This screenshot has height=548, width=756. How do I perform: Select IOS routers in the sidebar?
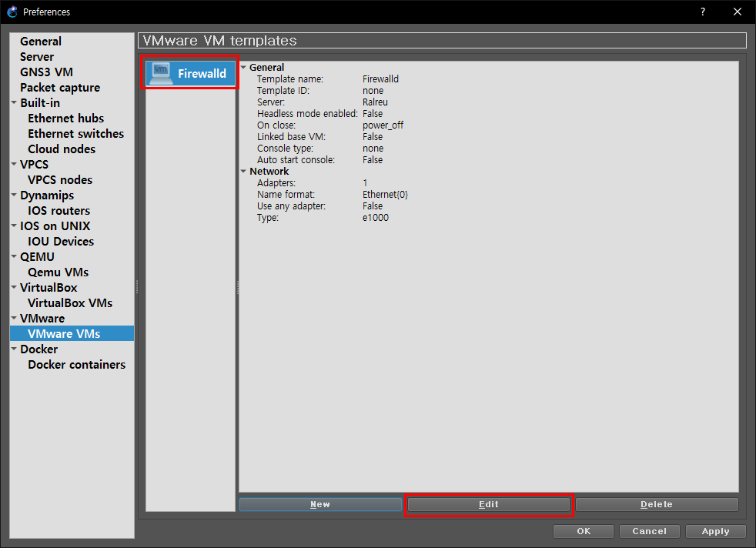(x=59, y=211)
